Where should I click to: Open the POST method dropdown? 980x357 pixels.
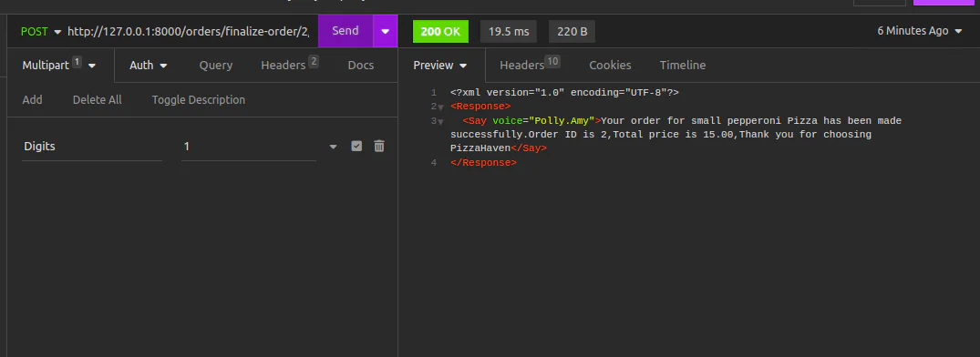coord(41,31)
